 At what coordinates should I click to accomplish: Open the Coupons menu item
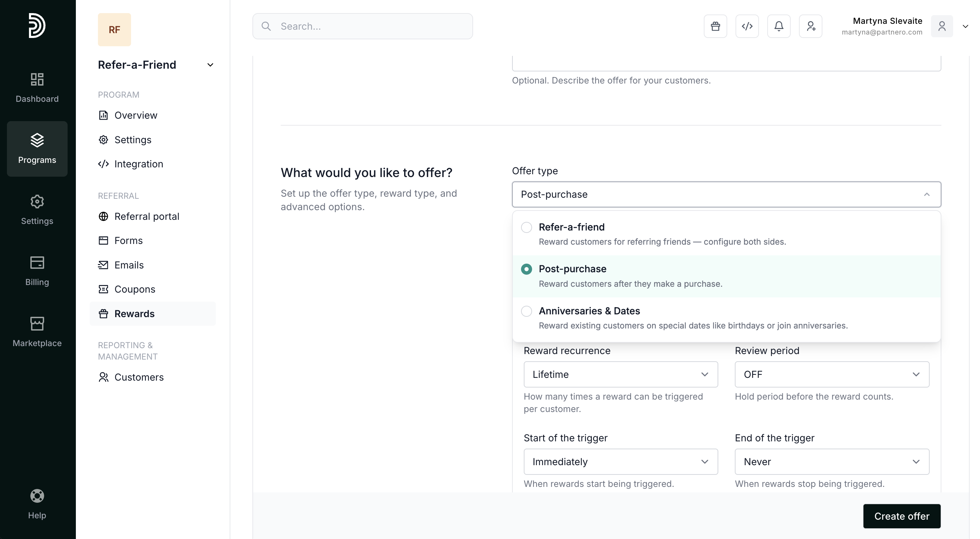coord(135,289)
